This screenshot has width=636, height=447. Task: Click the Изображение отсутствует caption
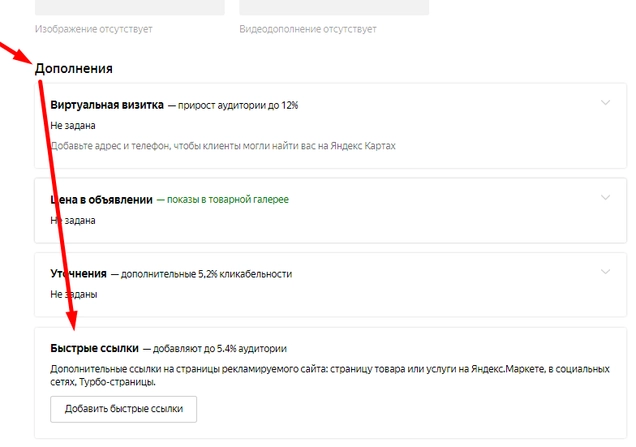[x=94, y=29]
